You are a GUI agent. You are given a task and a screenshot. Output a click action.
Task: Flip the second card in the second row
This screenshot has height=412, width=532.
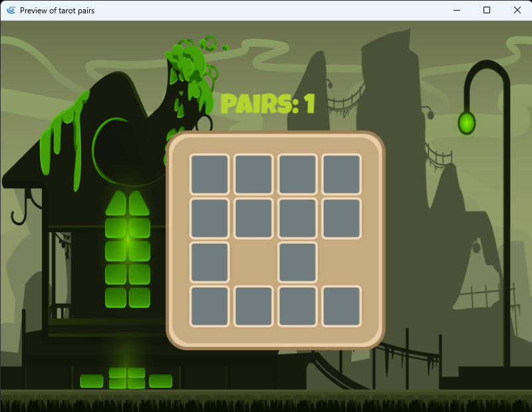coord(253,219)
